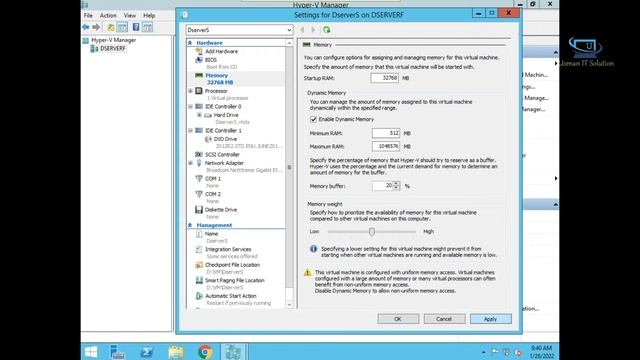Select IDE Controller 0 item
Image resolution: width=640 pixels, height=360 pixels.
[223, 107]
